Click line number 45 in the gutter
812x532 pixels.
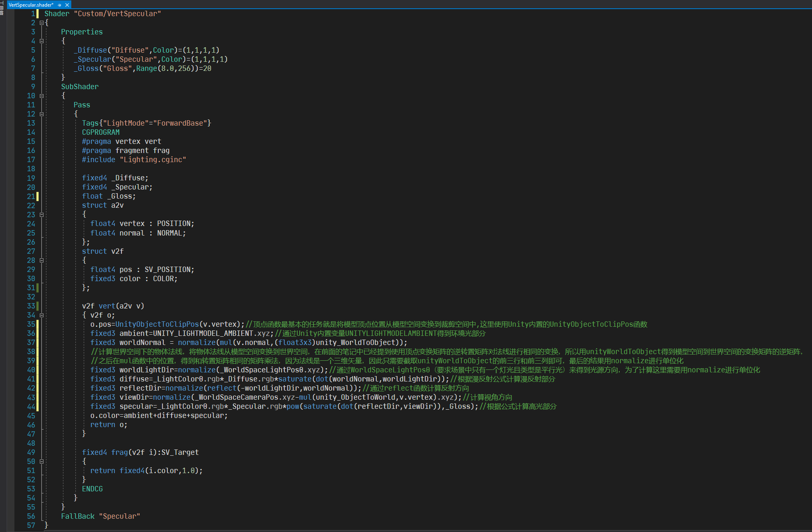pos(31,415)
